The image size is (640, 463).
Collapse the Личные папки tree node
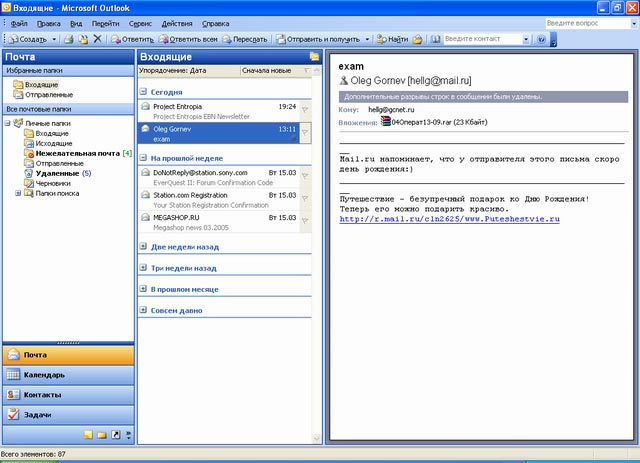tap(7, 123)
